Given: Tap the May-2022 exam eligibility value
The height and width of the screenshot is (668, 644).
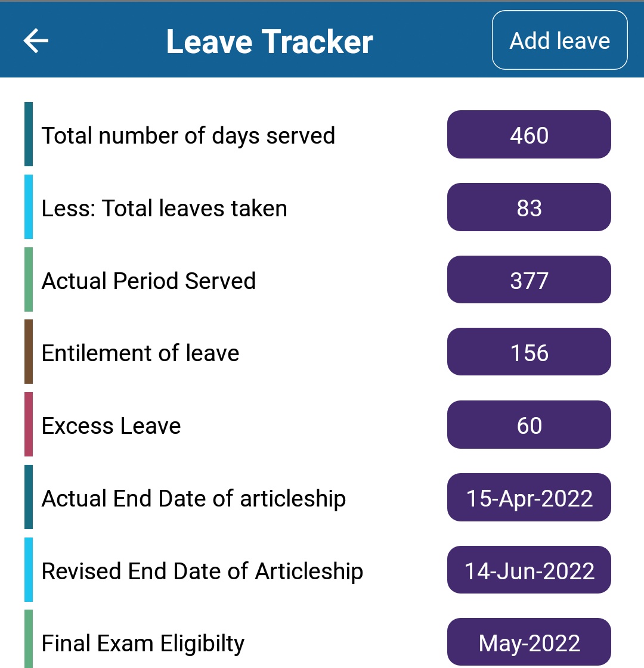Looking at the screenshot, I should tap(529, 642).
